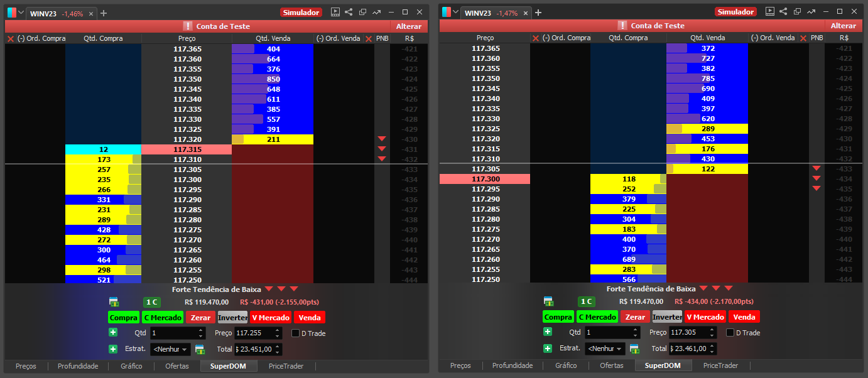Open app logo dropdown arrow in left window
Screen dimensions: 868x378
22,13
